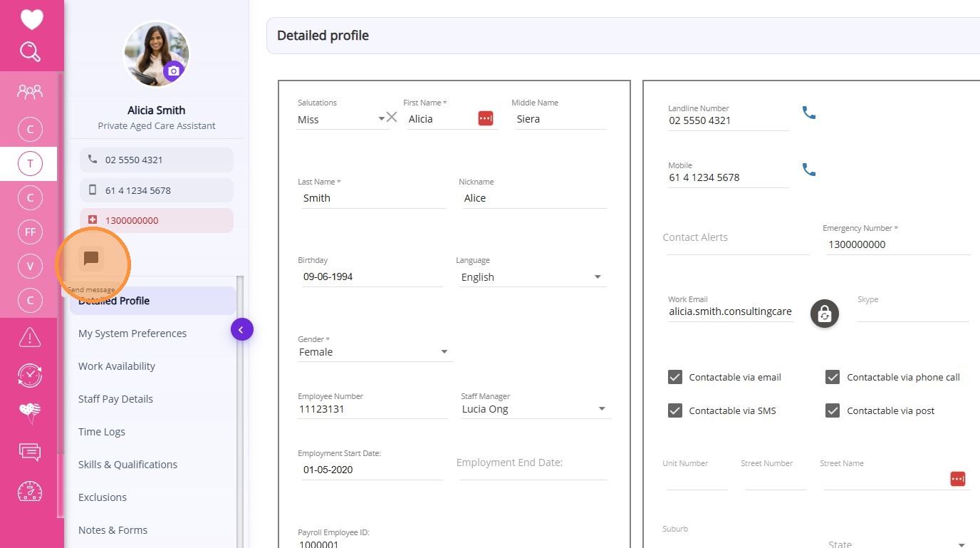Viewport: 980px width, 548px height.
Task: Click the lock refresh icon near Work Email
Action: (824, 314)
